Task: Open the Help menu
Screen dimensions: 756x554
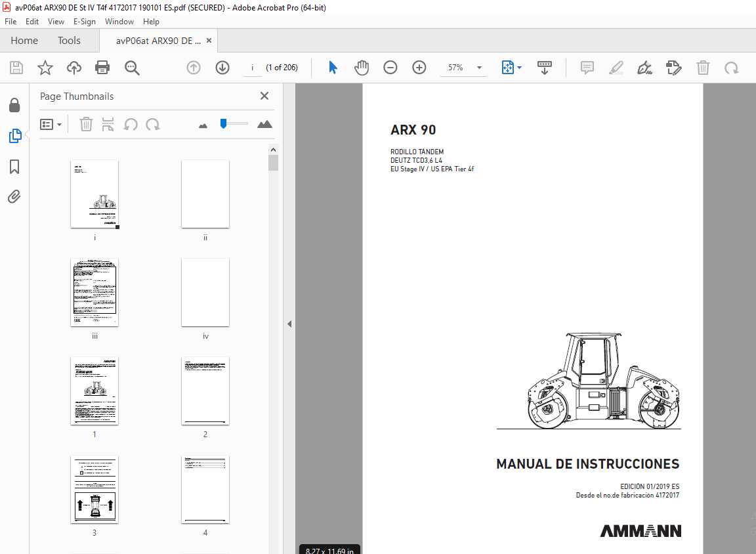Action: (151, 22)
